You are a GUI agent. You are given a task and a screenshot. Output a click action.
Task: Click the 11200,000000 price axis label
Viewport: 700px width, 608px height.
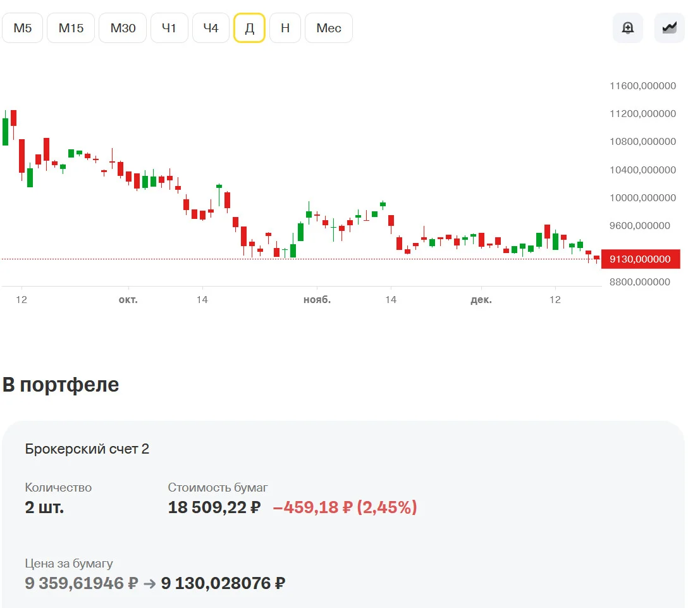click(643, 113)
